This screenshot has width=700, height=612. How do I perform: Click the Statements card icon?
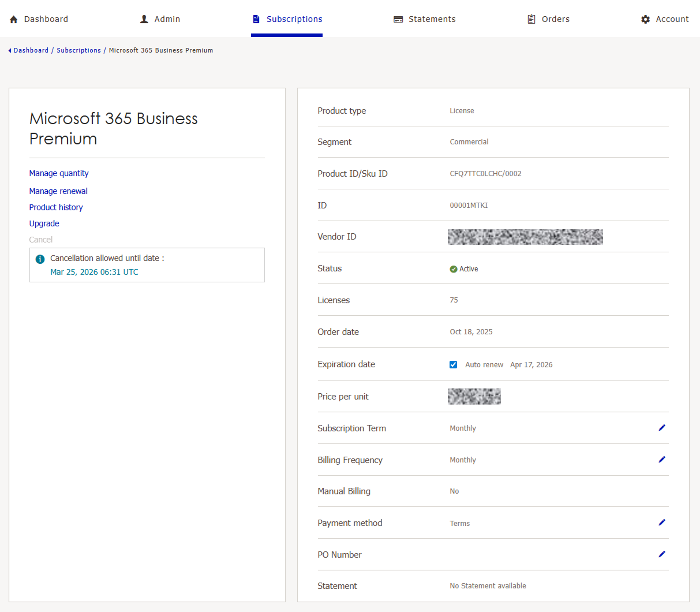(398, 19)
